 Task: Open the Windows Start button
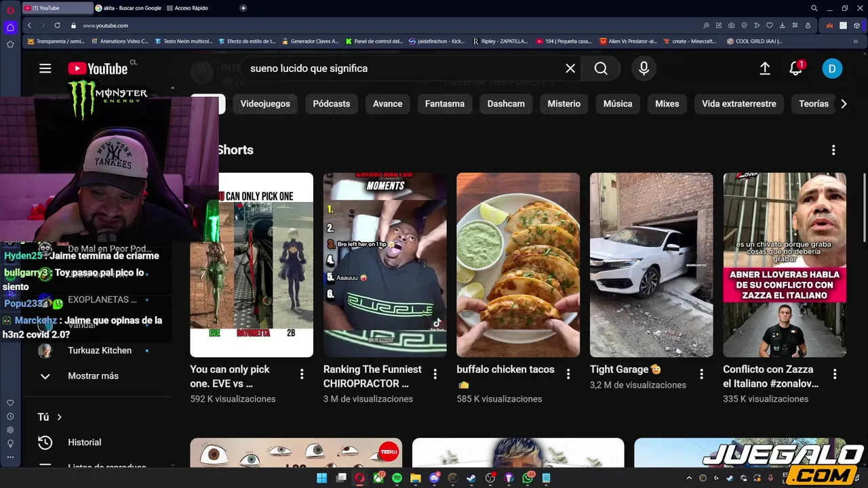point(321,478)
